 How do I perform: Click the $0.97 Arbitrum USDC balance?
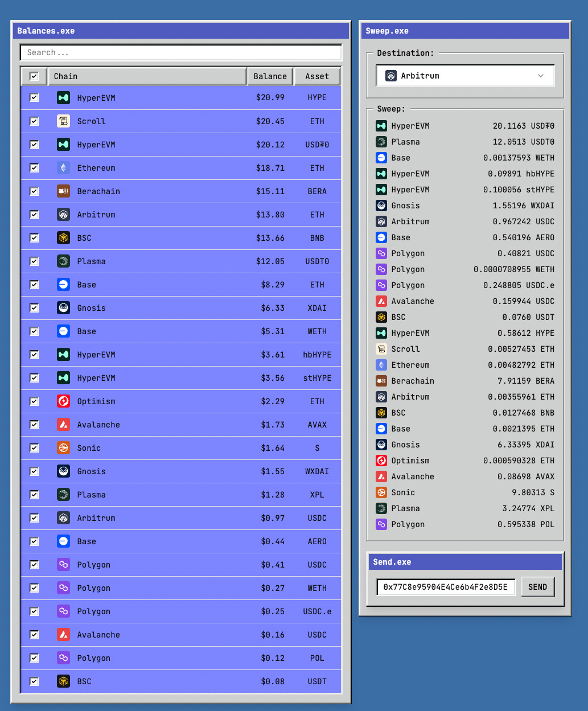tap(273, 517)
